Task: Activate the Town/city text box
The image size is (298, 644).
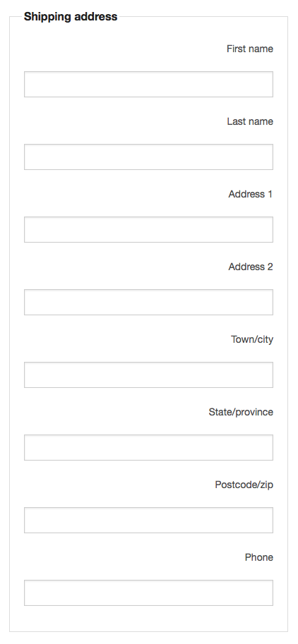Action: tap(148, 375)
